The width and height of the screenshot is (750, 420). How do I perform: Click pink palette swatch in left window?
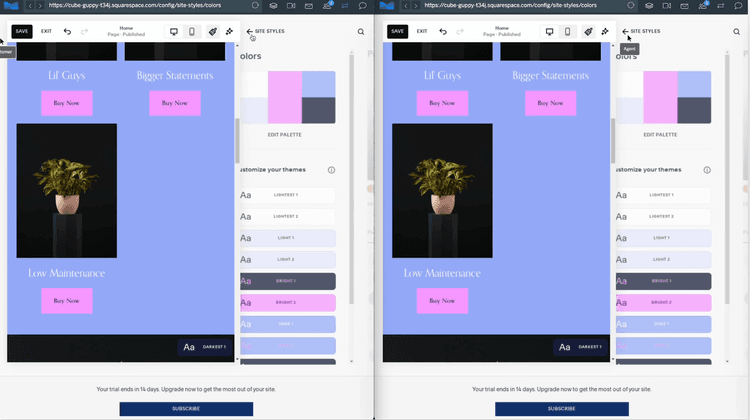(284, 97)
